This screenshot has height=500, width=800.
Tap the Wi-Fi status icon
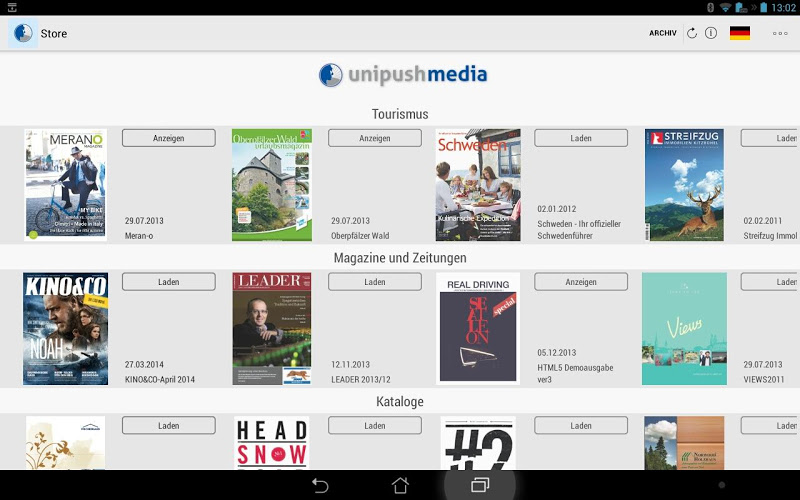coord(726,7)
